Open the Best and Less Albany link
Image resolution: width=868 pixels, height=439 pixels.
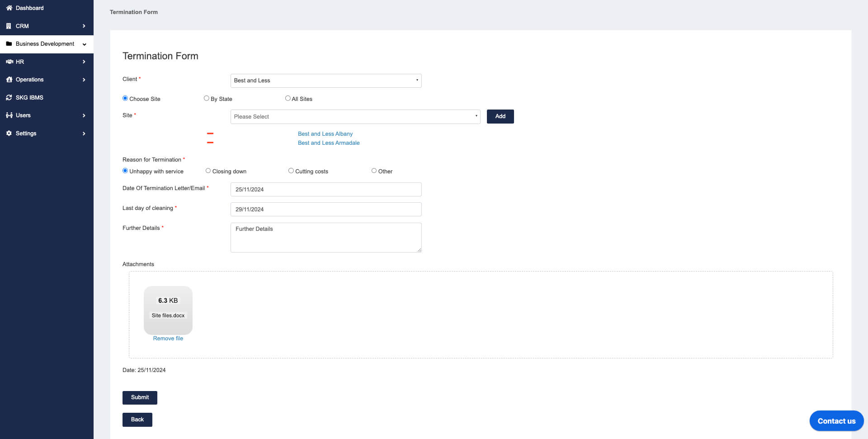(325, 134)
